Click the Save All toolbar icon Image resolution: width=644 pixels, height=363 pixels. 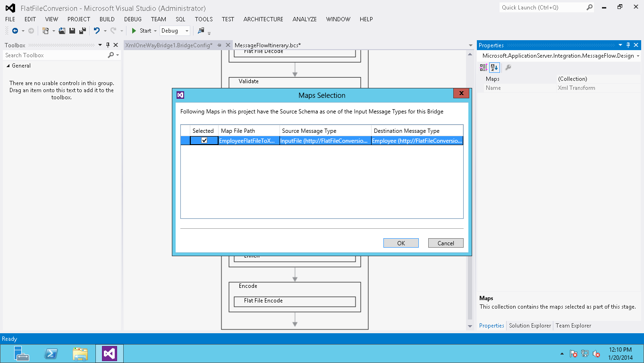(x=83, y=31)
